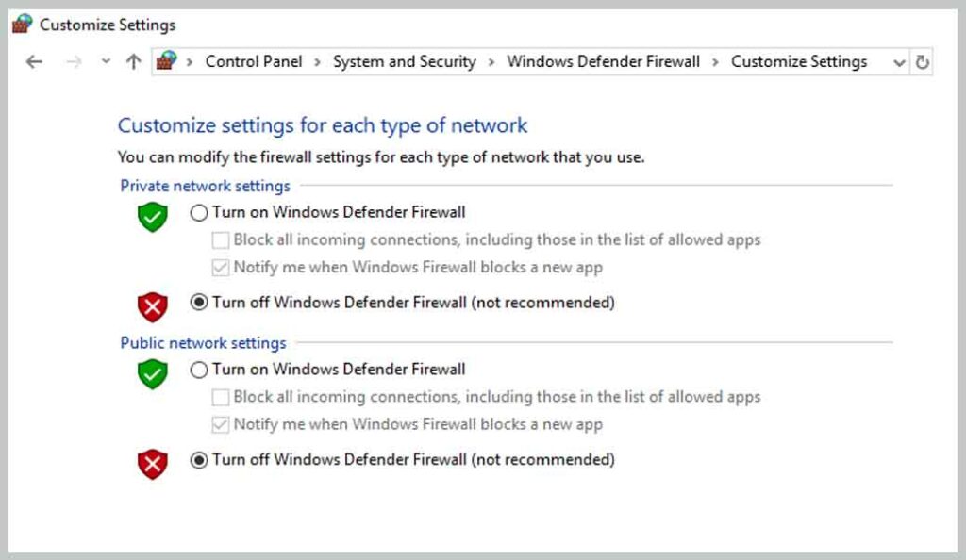The height and width of the screenshot is (560, 966).
Task: Refresh the page using the refresh icon
Action: tap(920, 61)
